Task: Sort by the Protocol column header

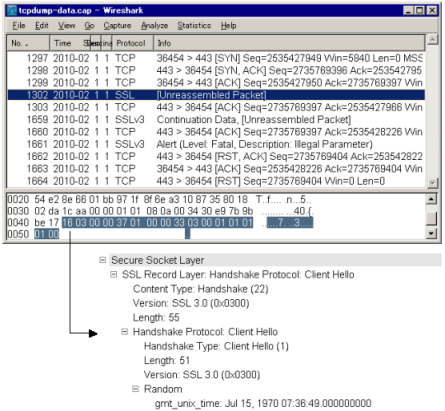Action: 133,43
